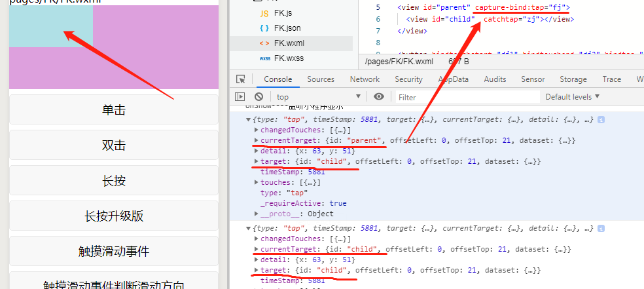Tap the 双击 button
This screenshot has width=644, height=289.
pyautogui.click(x=114, y=145)
